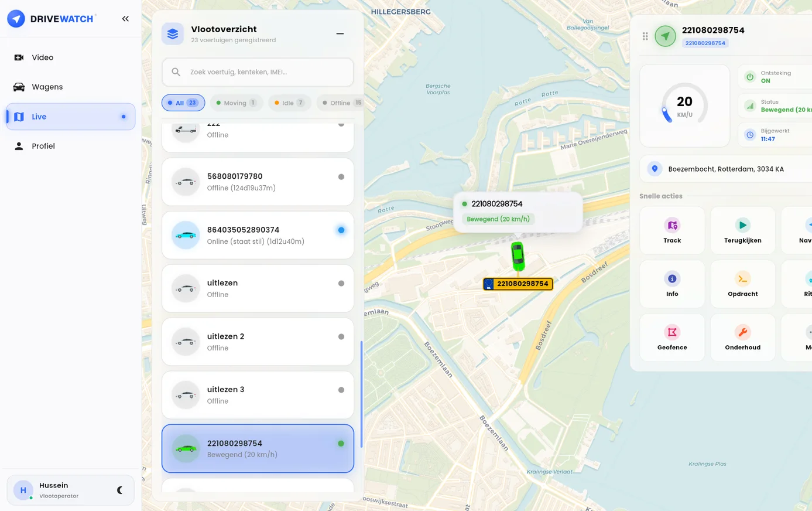Click the vehicle list scrollbar
The width and height of the screenshot is (812, 511).
tap(361, 394)
